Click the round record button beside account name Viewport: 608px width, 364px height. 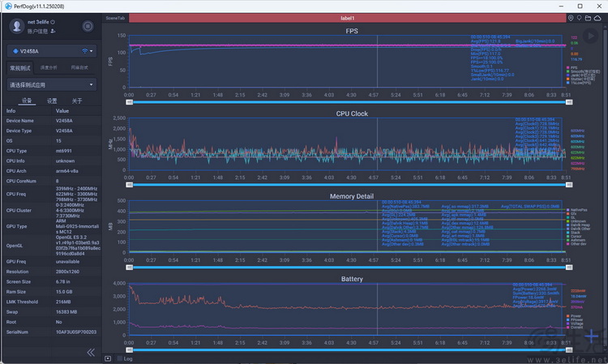pyautogui.click(x=88, y=27)
